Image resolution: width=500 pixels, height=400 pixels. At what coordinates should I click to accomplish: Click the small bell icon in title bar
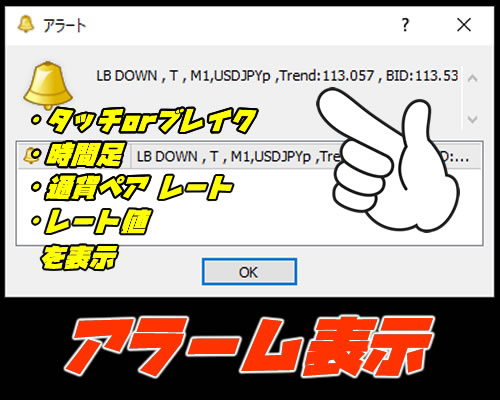(x=26, y=24)
